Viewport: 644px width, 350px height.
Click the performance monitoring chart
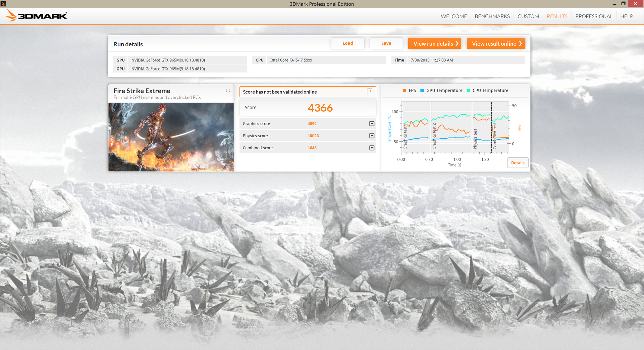(x=455, y=128)
